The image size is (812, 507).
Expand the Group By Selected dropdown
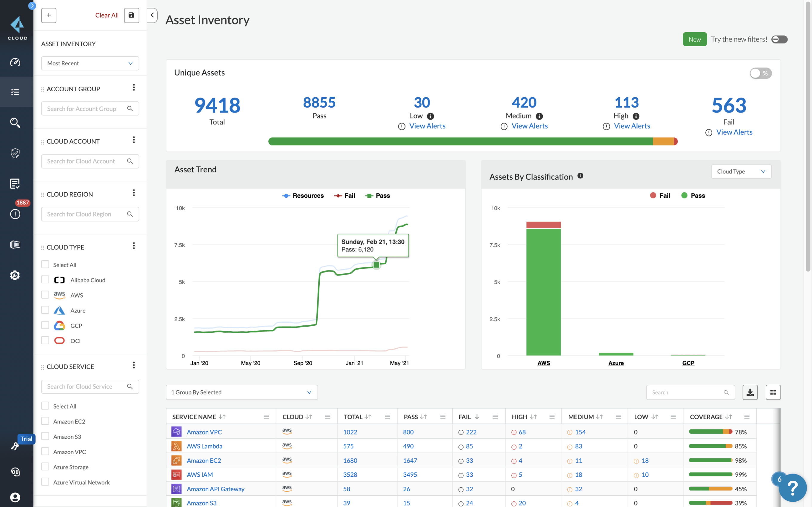(242, 392)
